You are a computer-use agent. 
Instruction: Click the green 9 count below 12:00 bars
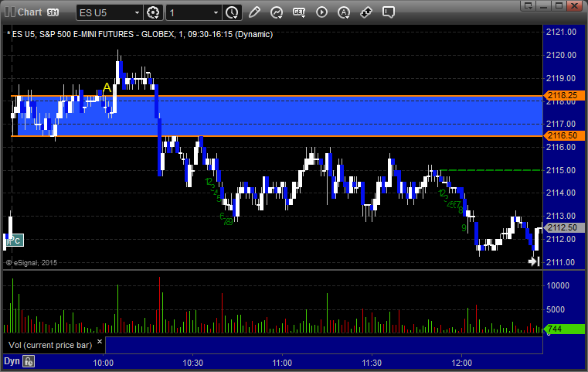[x=464, y=228]
